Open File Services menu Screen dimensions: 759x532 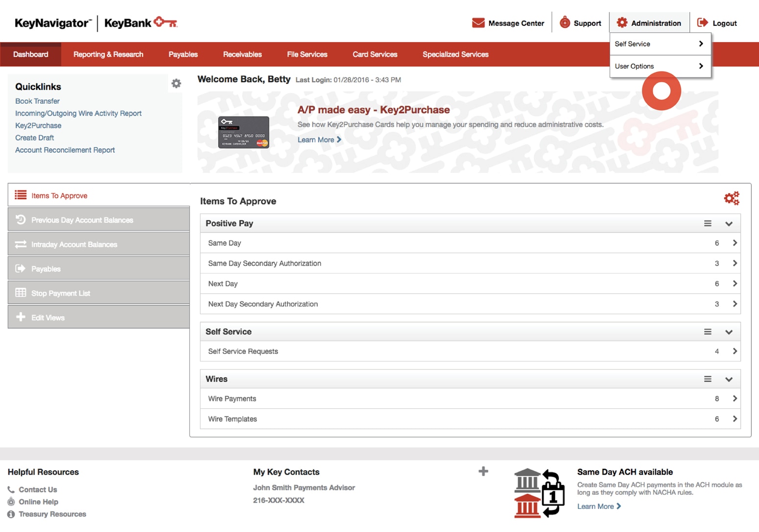click(307, 54)
